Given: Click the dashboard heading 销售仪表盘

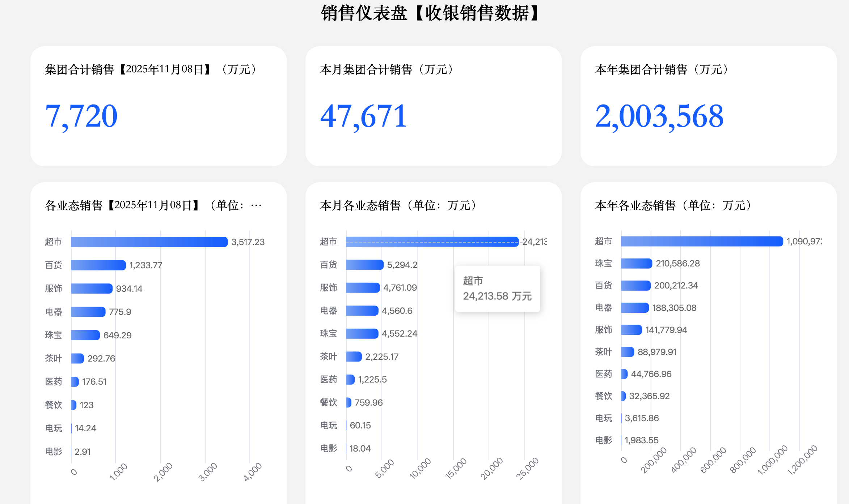Looking at the screenshot, I should 364,13.
